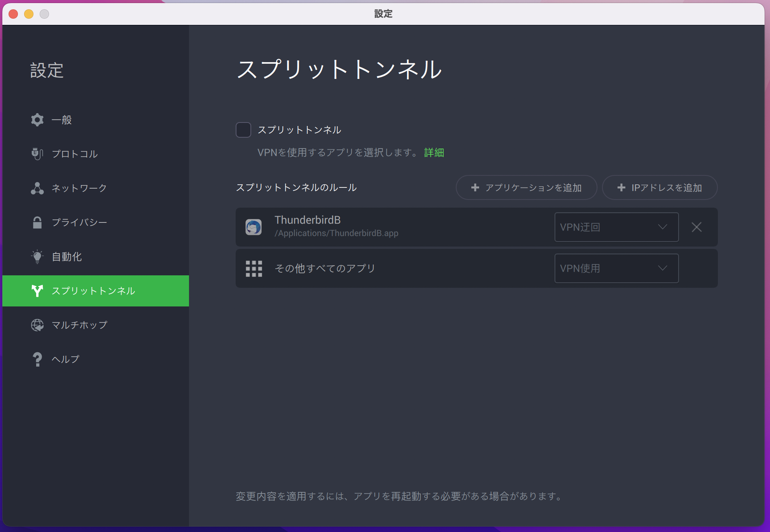
Task: Open the 詳細 link
Action: click(x=434, y=152)
